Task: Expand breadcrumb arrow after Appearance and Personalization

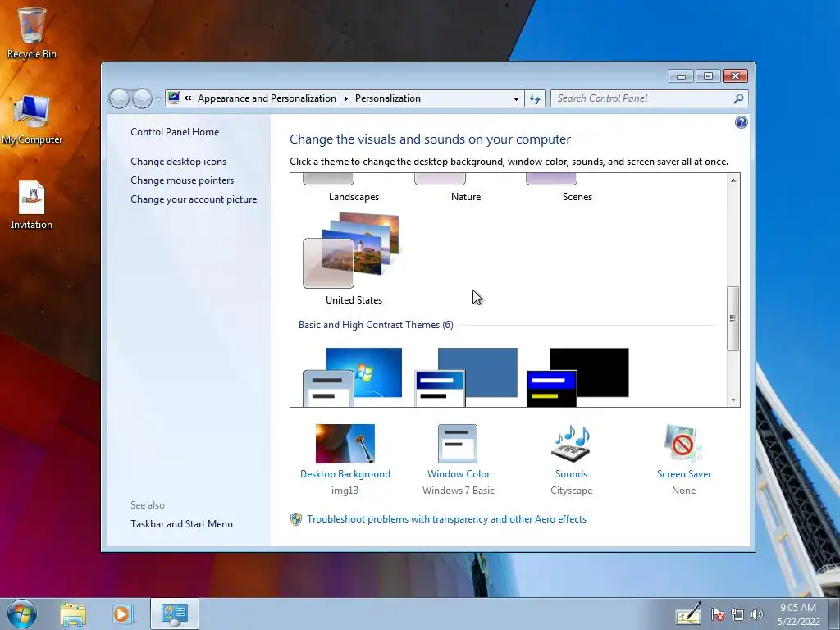Action: tap(345, 98)
